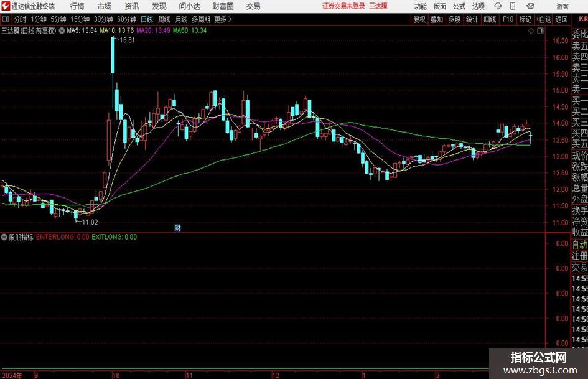Click the 叠加 overlay button

click(437, 19)
